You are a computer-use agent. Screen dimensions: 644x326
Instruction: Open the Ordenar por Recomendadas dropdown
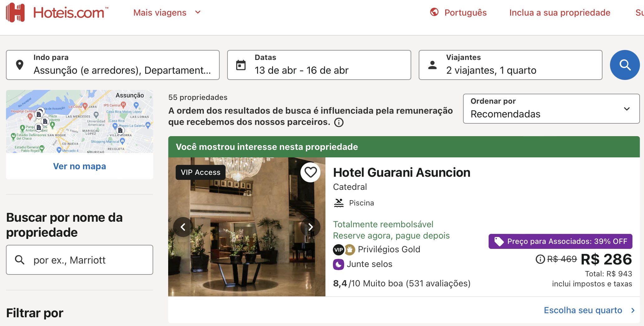551,109
